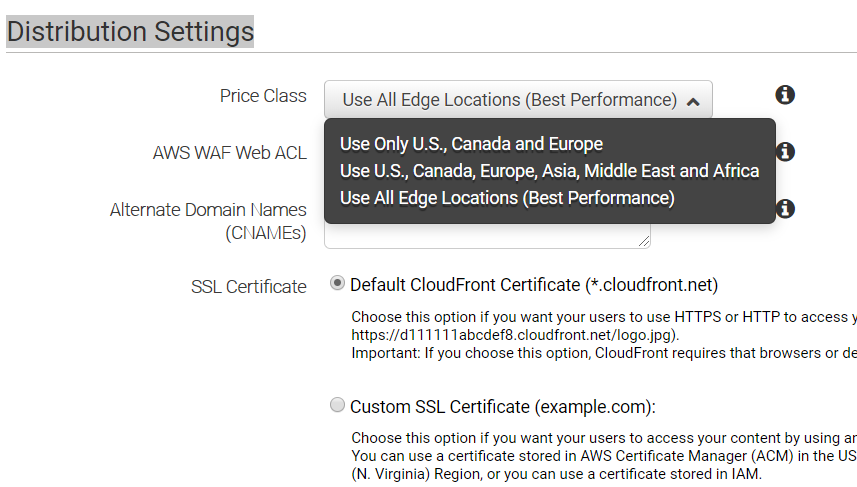Click the SSL Certificate field label
Screen dimensions: 857x487
click(248, 287)
